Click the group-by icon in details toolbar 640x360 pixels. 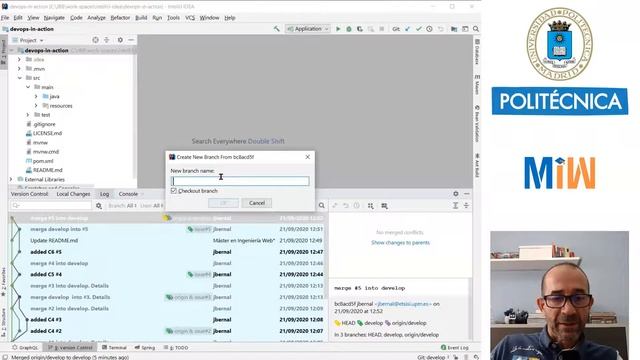tap(371, 206)
